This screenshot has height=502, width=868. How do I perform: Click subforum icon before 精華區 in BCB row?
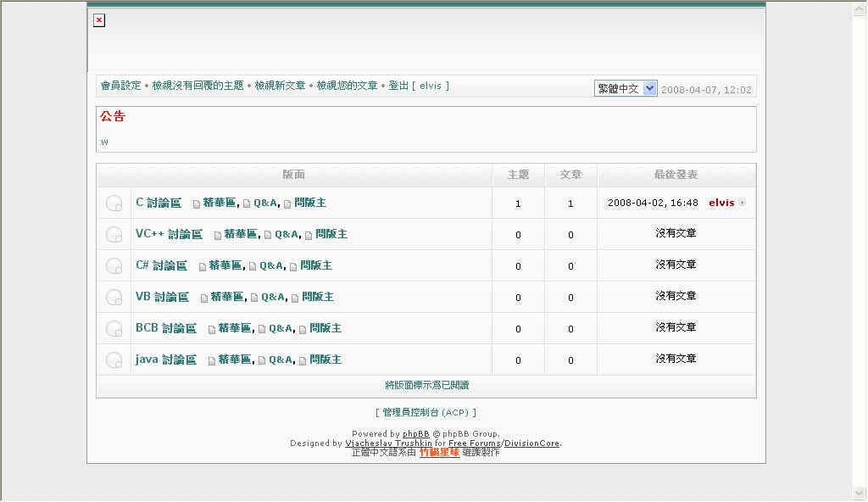pyautogui.click(x=212, y=330)
